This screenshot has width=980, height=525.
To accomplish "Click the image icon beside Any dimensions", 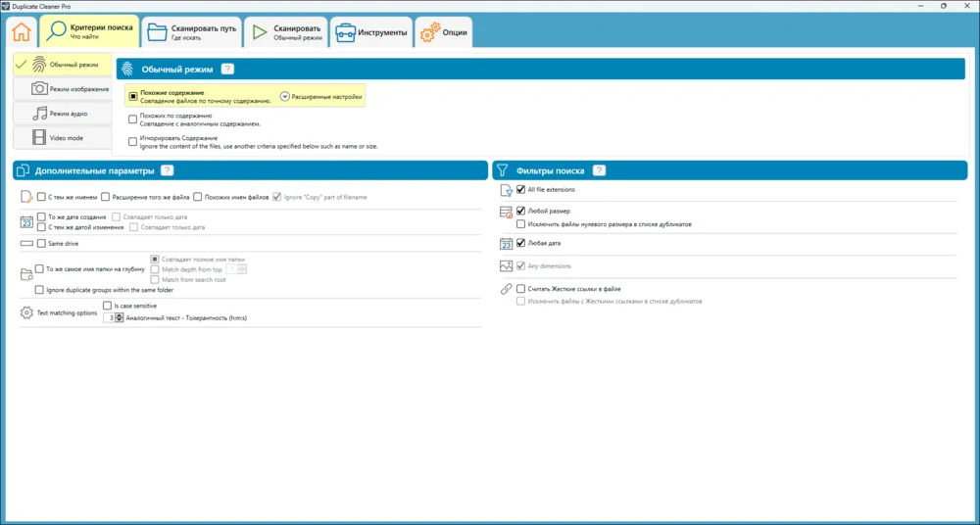I will click(x=507, y=266).
